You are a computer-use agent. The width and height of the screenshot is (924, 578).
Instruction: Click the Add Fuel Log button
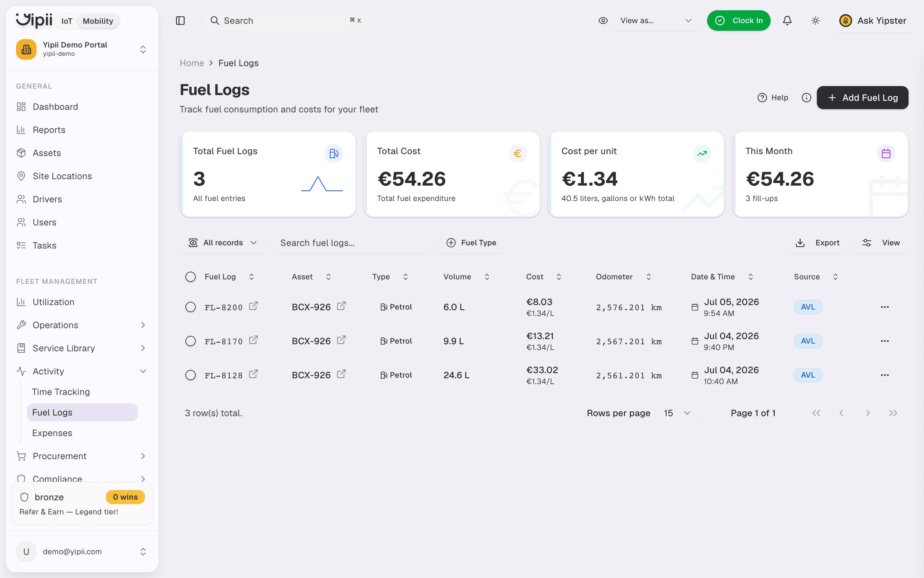(862, 98)
